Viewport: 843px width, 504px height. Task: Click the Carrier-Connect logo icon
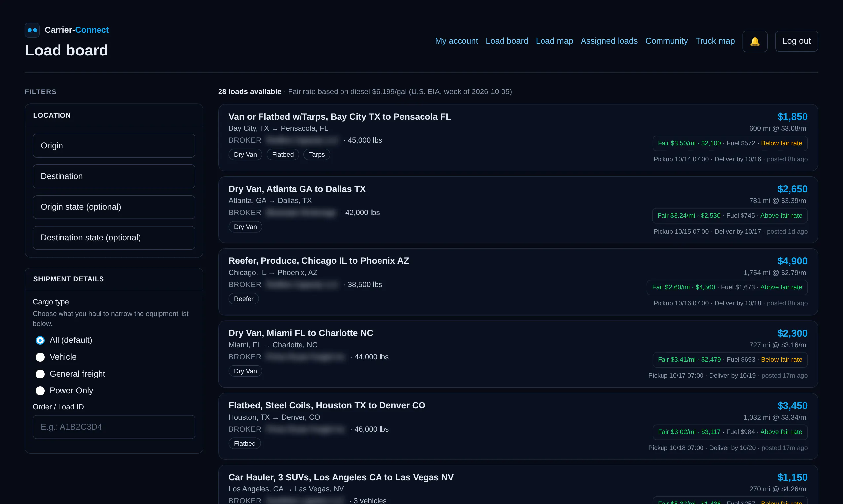tap(32, 30)
